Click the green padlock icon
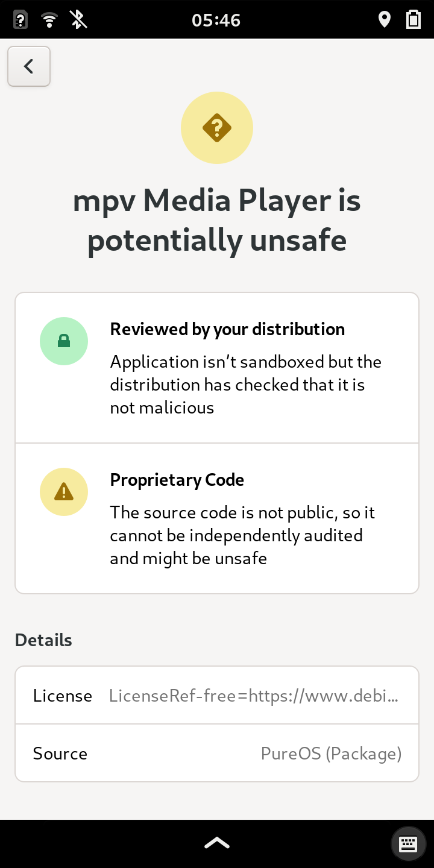Viewport: 434px width, 868px height. point(64,341)
